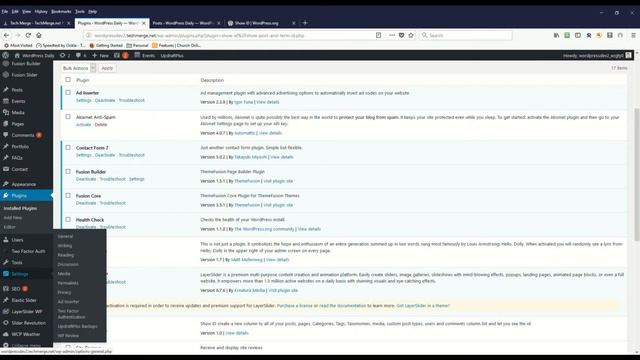Click Deactivate under Contact Form 7
This screenshot has width=640, height=360.
pyautogui.click(x=105, y=155)
